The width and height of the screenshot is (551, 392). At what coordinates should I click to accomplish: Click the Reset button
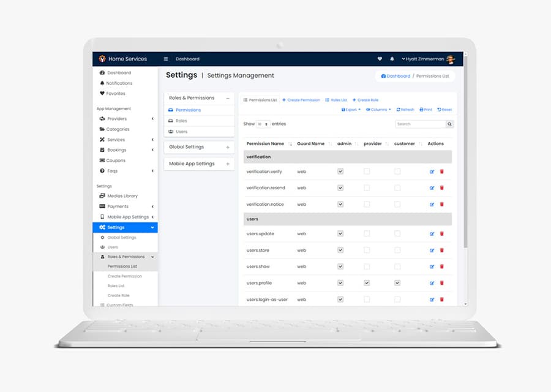[444, 110]
